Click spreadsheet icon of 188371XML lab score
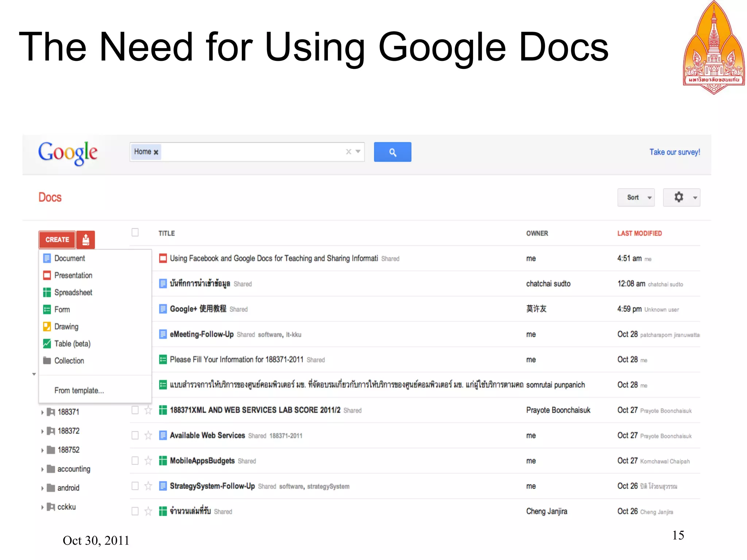This screenshot has height=560, width=747. 163,410
